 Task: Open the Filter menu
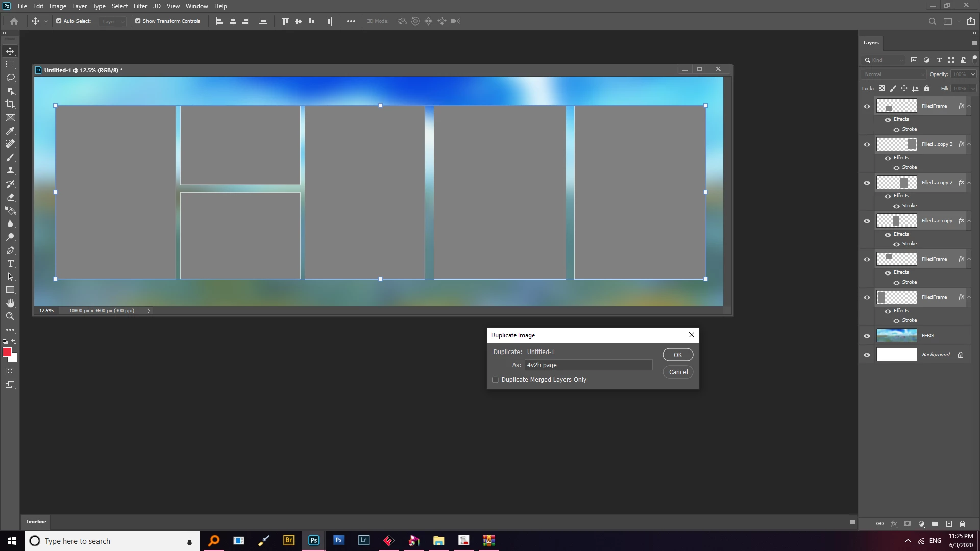coord(140,6)
